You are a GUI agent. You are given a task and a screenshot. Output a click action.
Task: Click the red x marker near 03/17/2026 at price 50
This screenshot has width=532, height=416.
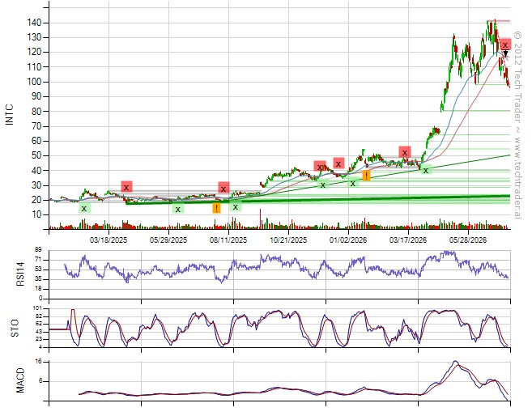tap(405, 152)
